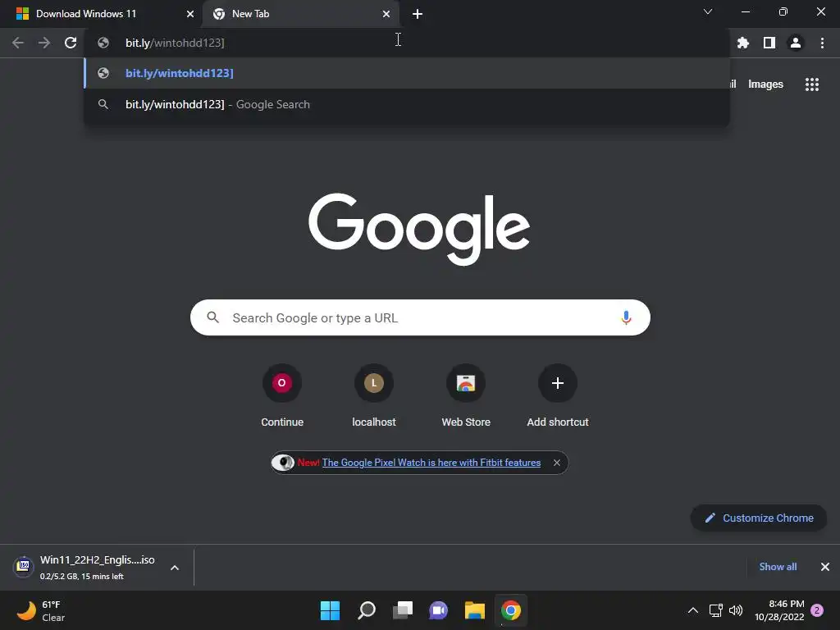The width and height of the screenshot is (840, 630).
Task: Open the Google Pixel Watch promo link
Action: [431, 463]
